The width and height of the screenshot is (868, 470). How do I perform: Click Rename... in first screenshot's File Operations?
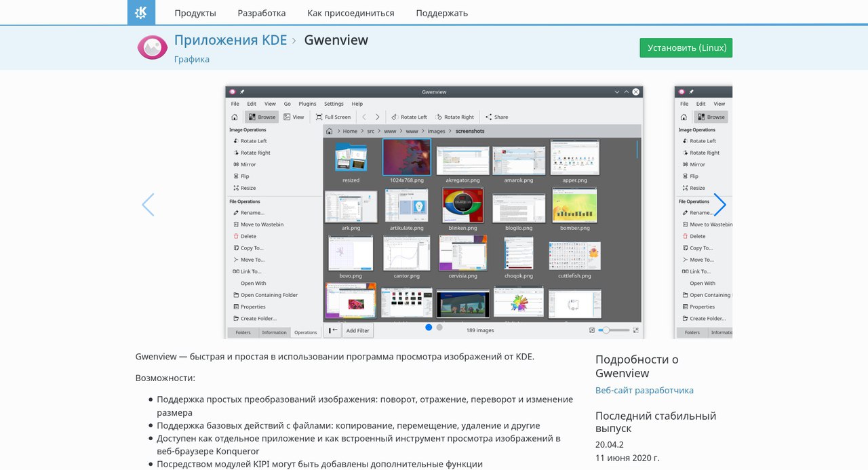[x=248, y=213]
